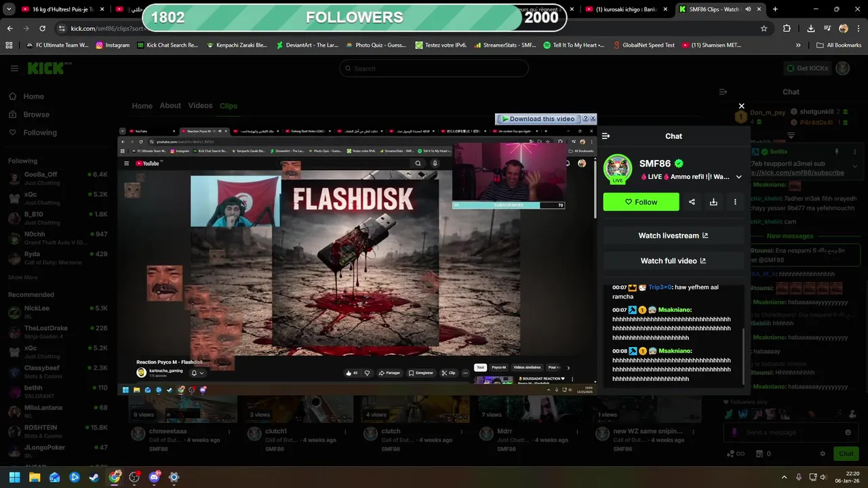Open bethh recommended channel
Viewport: 868px width, 488px height.
pos(58,392)
